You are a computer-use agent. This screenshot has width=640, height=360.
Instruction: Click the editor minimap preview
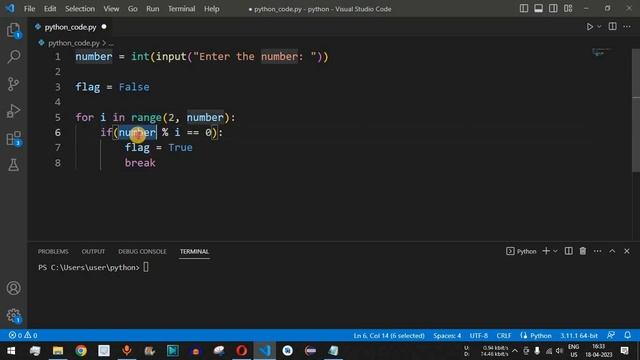click(x=603, y=52)
